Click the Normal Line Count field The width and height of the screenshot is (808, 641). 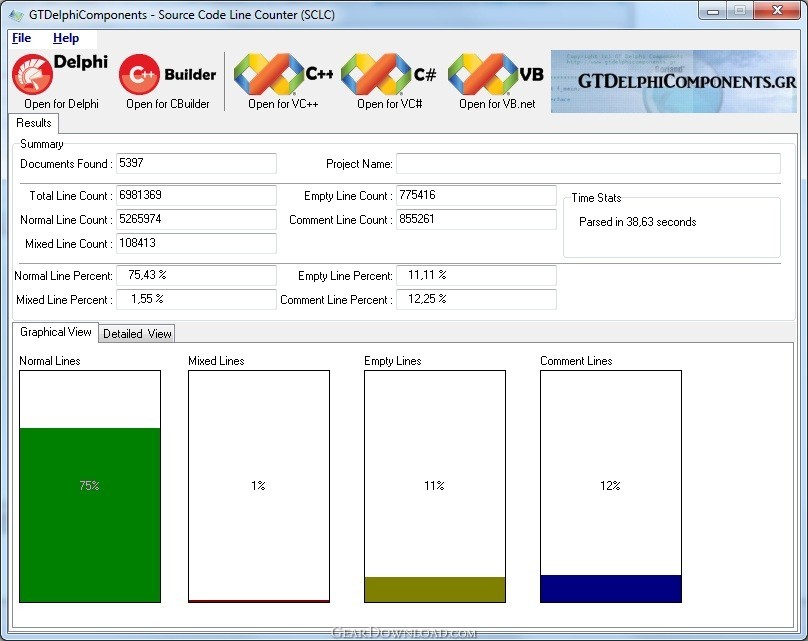196,220
